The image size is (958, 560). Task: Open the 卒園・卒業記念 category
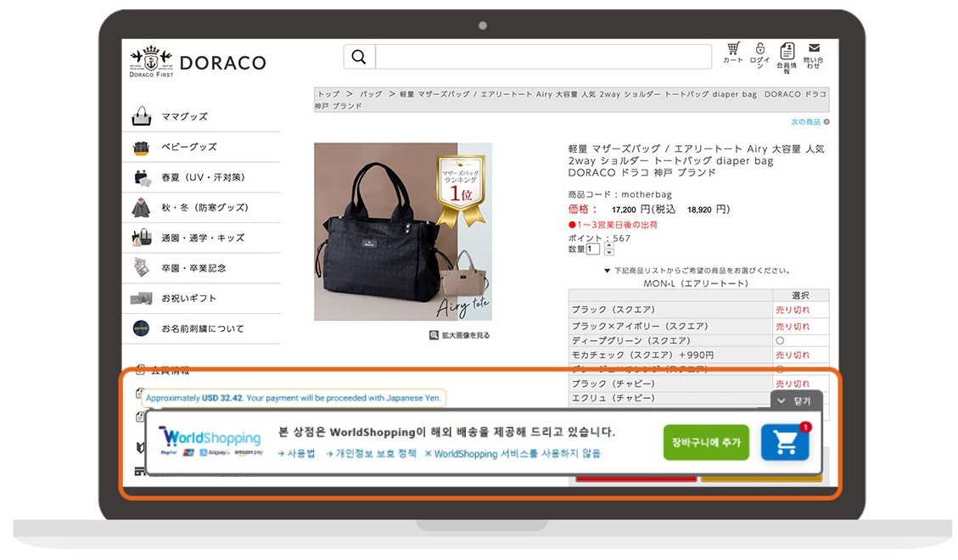(x=193, y=267)
